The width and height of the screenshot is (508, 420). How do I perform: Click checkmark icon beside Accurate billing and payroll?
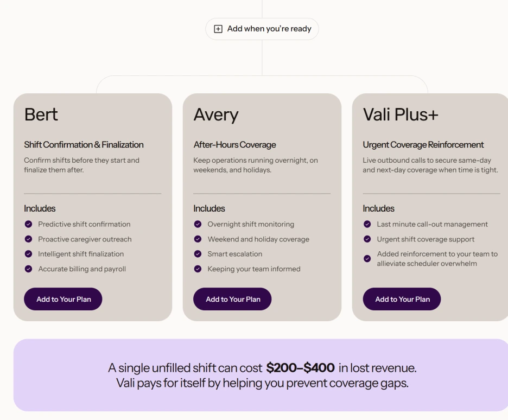(29, 269)
